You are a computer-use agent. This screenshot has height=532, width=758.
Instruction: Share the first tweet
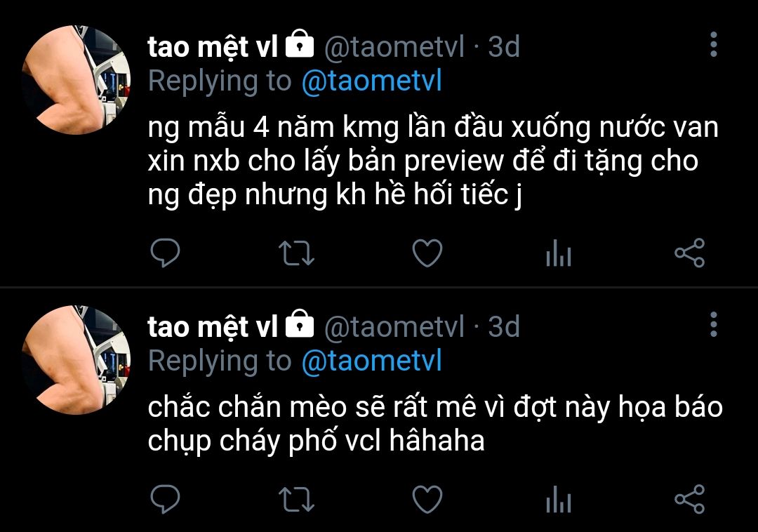pos(690,253)
